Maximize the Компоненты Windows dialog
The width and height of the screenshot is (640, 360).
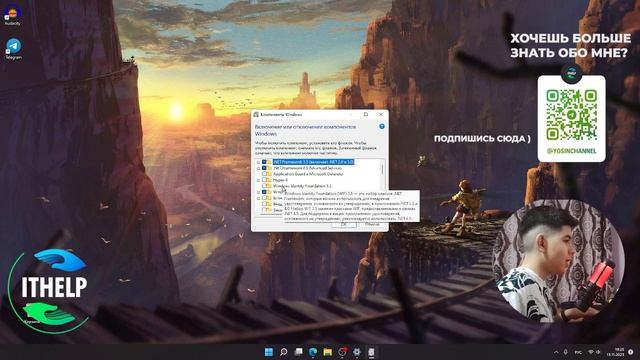tap(366, 114)
